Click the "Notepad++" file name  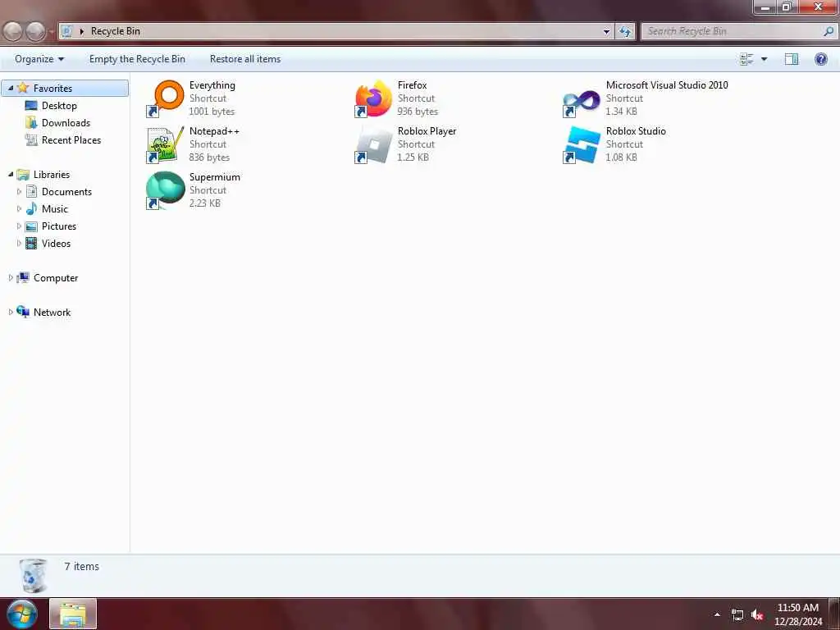(x=214, y=130)
